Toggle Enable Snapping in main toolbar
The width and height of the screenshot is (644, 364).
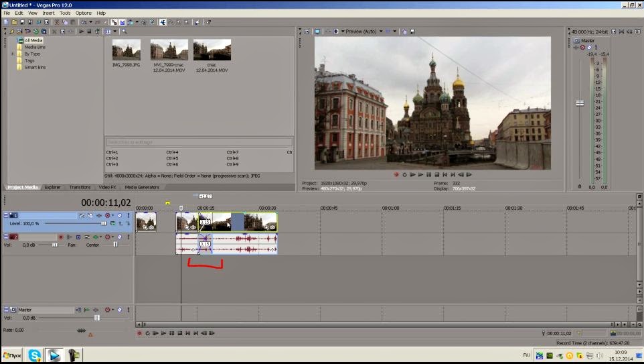(114, 22)
